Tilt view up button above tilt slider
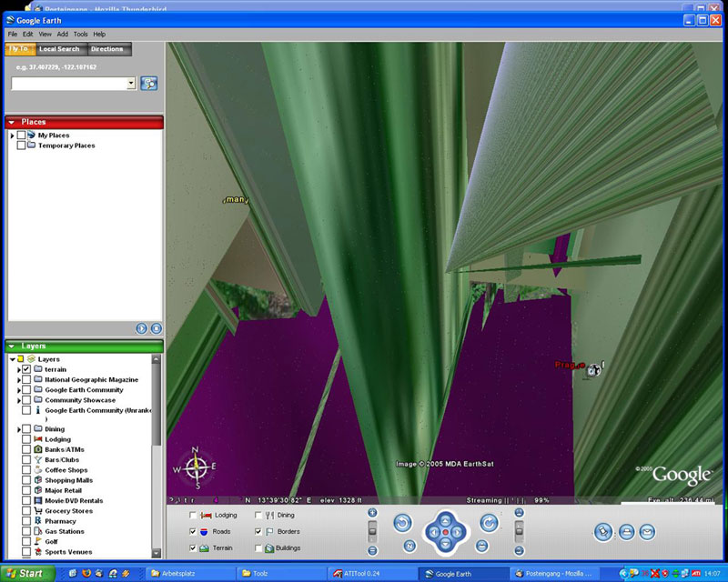The image size is (728, 582). pyautogui.click(x=520, y=513)
